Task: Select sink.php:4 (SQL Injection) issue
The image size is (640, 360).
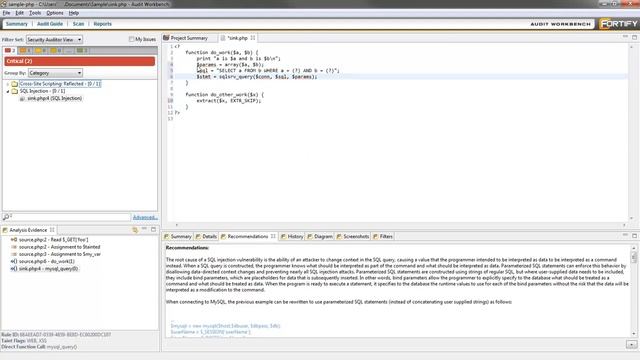Action: click(54, 98)
